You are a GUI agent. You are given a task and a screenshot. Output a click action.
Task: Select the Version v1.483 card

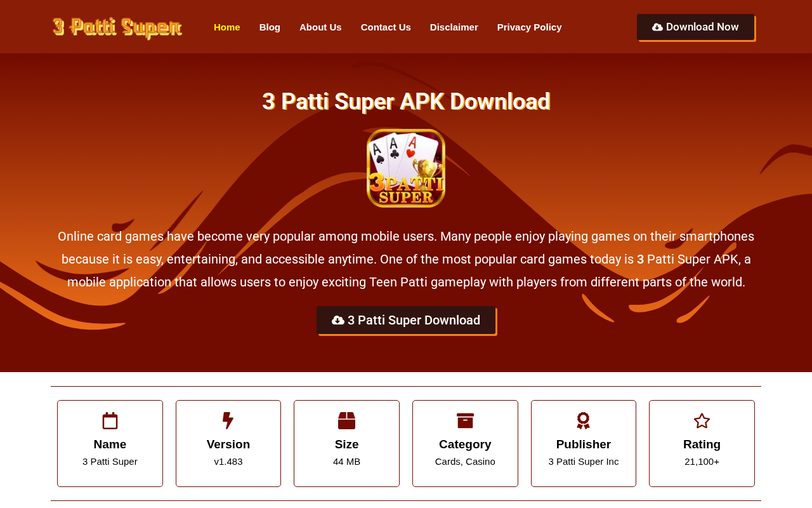(x=228, y=443)
